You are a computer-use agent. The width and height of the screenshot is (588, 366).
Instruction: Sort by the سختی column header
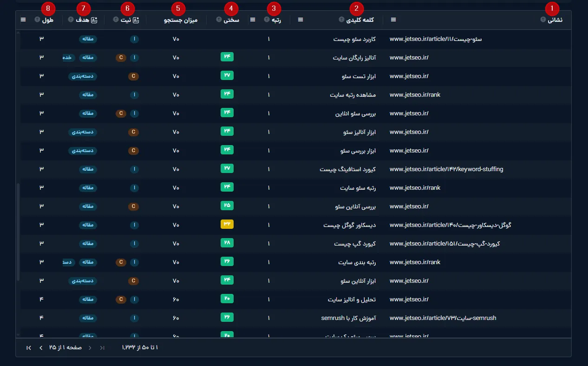[231, 20]
